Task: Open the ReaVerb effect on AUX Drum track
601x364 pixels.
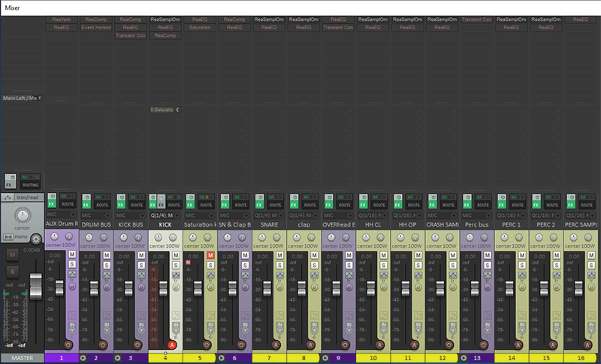Action: 61,19
